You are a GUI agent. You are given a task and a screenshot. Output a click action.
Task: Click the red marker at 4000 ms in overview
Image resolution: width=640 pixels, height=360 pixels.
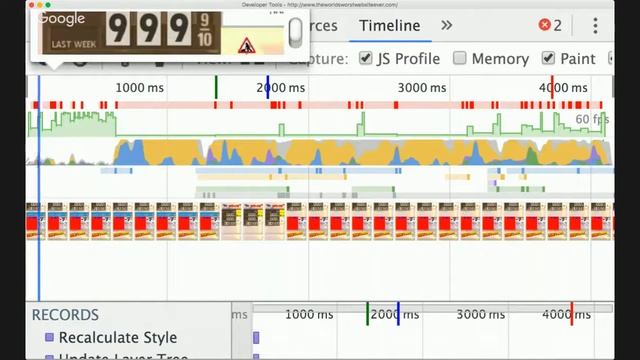pyautogui.click(x=552, y=87)
